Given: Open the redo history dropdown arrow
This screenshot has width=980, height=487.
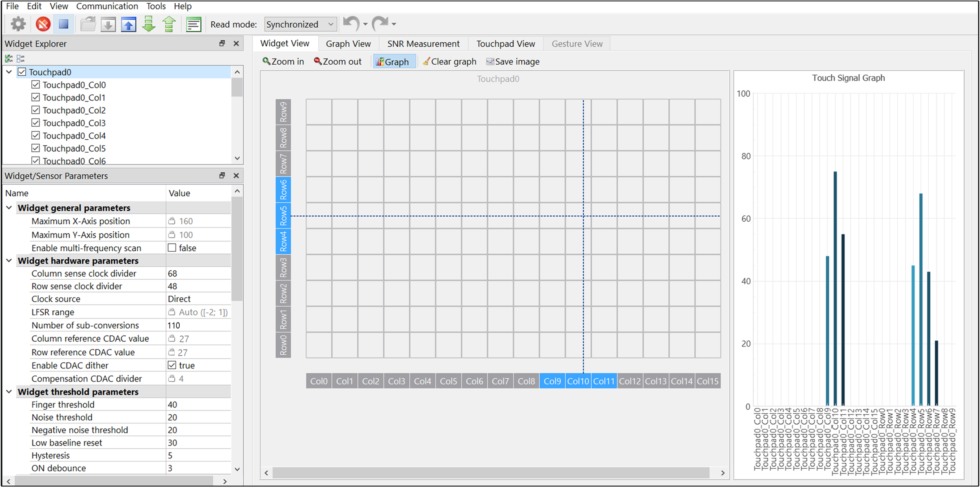Looking at the screenshot, I should coord(394,24).
